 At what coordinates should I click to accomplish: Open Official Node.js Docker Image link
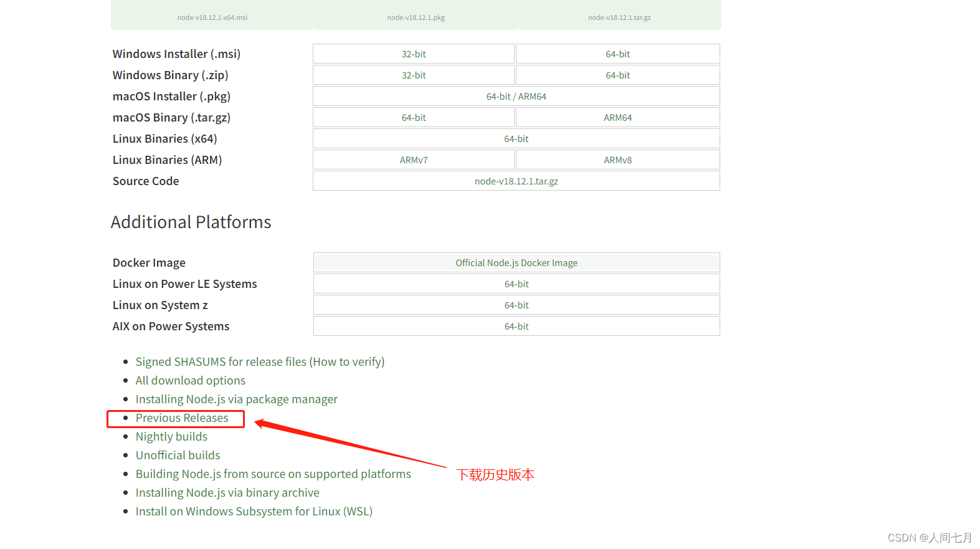coord(516,263)
